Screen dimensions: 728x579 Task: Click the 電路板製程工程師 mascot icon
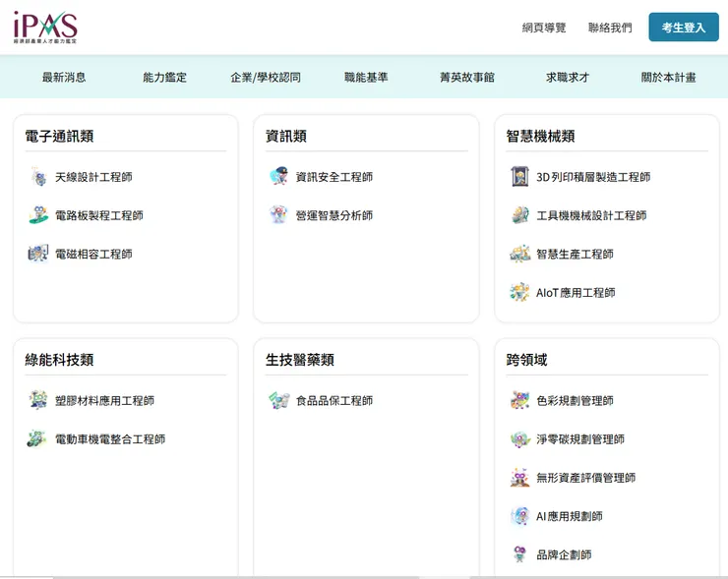[38, 215]
